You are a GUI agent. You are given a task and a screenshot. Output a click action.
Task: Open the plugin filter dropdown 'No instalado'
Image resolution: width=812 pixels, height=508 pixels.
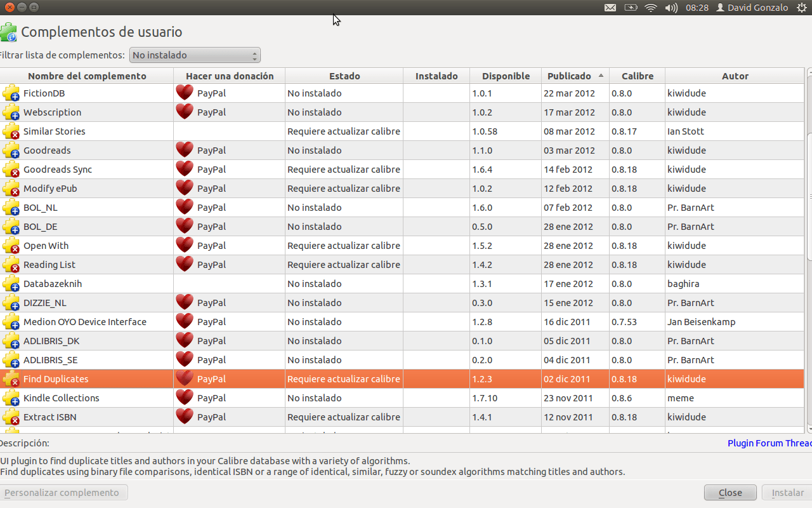point(195,55)
